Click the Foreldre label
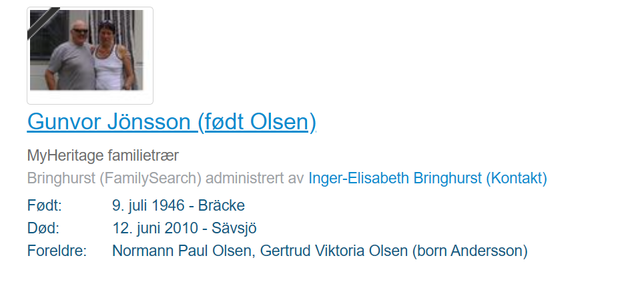Viewport: 644px width, 282px height. click(57, 251)
